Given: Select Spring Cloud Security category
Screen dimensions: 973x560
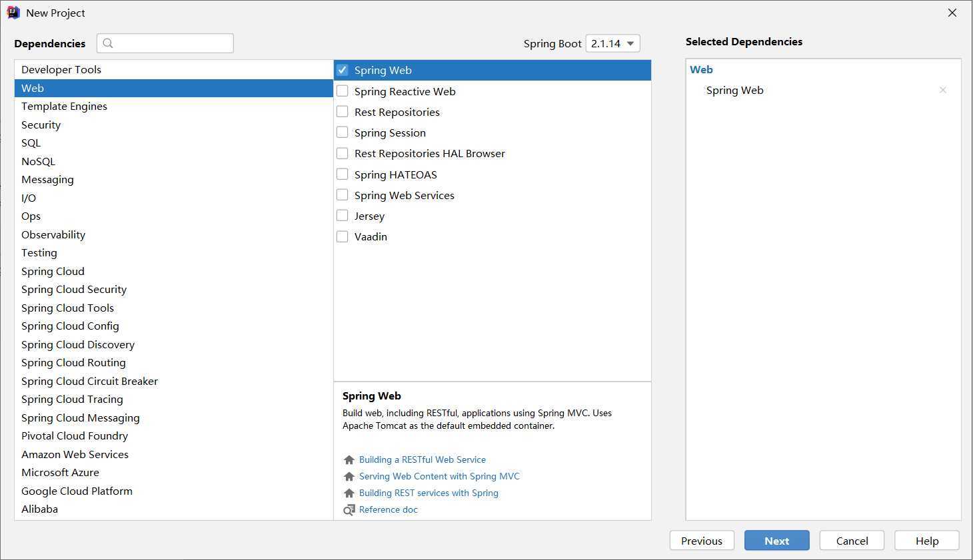Looking at the screenshot, I should click(173, 289).
